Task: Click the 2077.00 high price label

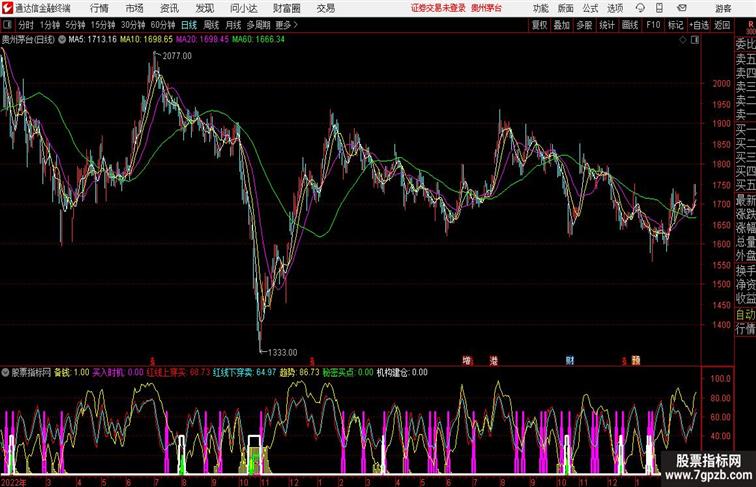Action: [x=177, y=56]
